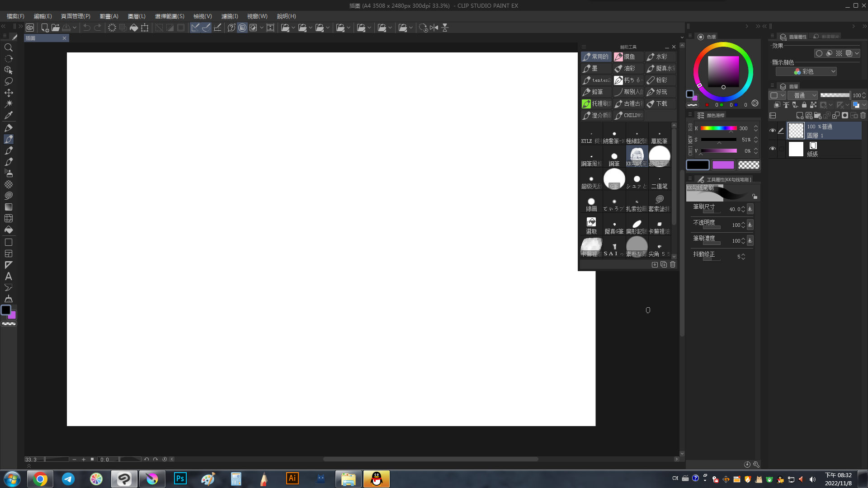Select the 水彩 sub tool group
The width and height of the screenshot is (868, 488).
[660, 56]
